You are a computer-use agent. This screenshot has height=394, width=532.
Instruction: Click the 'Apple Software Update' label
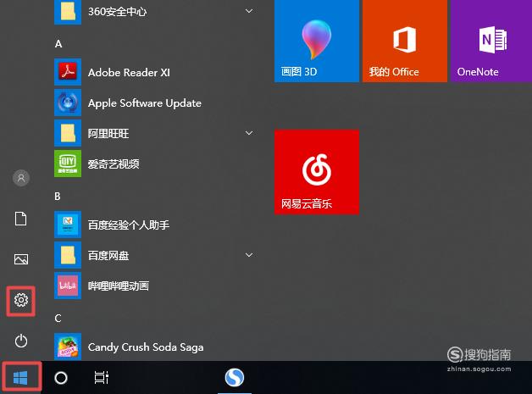click(x=145, y=103)
